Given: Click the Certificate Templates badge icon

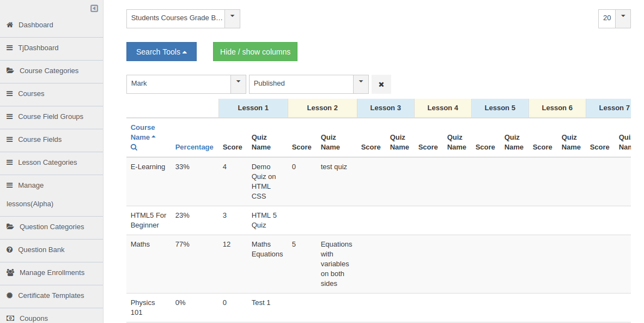Looking at the screenshot, I should (10, 296).
